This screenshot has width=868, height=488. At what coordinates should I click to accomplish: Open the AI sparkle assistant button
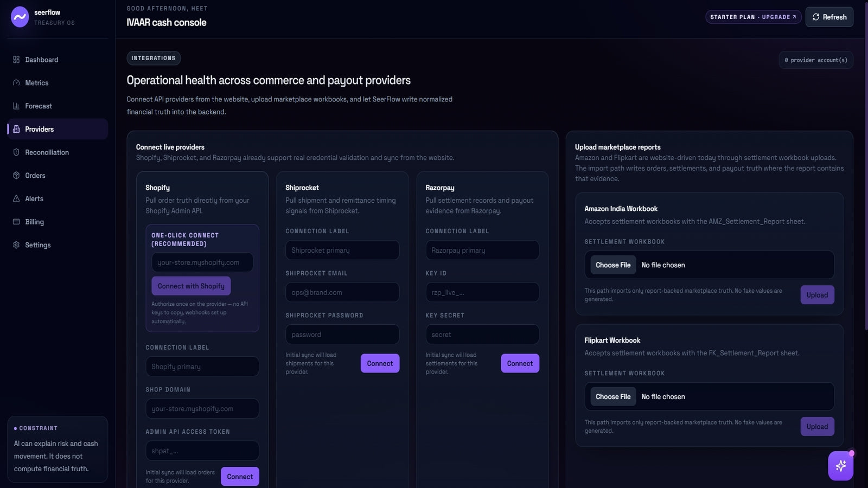pos(840,466)
